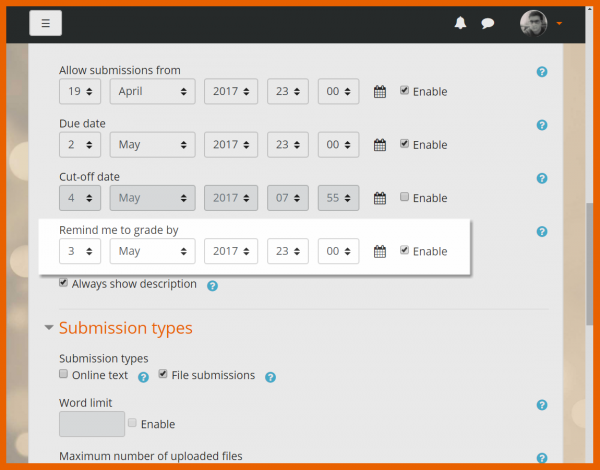Open the notifications bell icon
The height and width of the screenshot is (470, 600).
[x=461, y=23]
